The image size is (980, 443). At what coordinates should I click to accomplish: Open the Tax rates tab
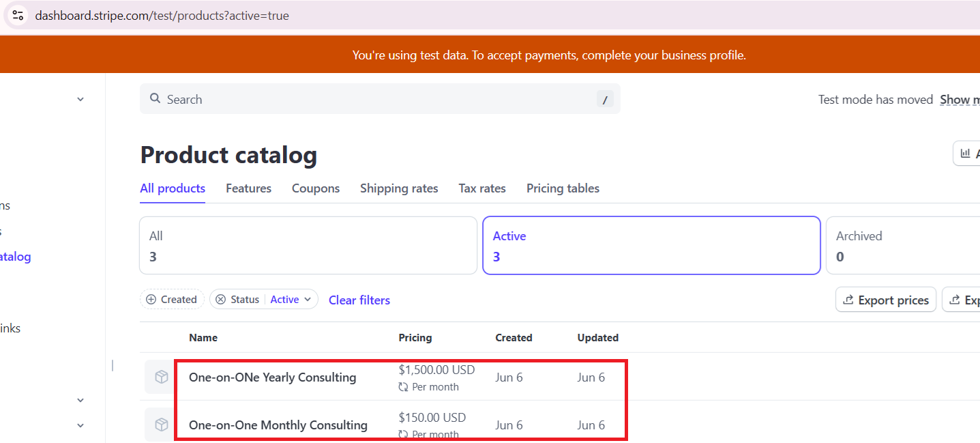pos(481,188)
